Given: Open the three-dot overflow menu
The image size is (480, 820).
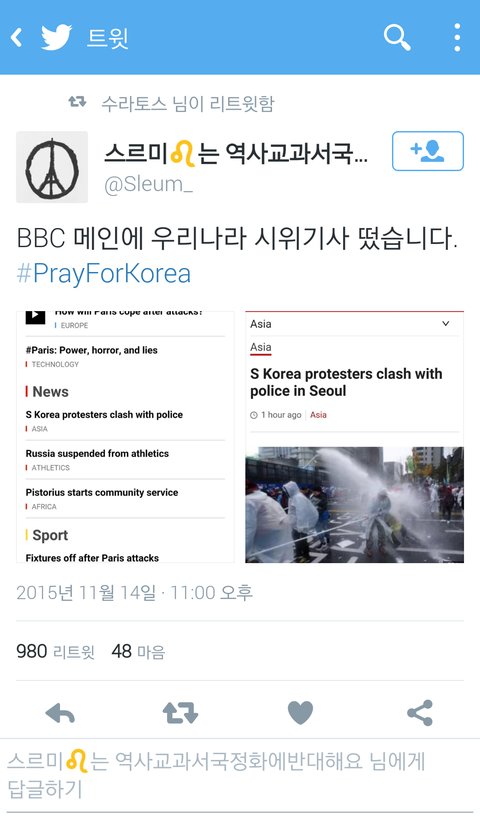Looking at the screenshot, I should point(457,37).
